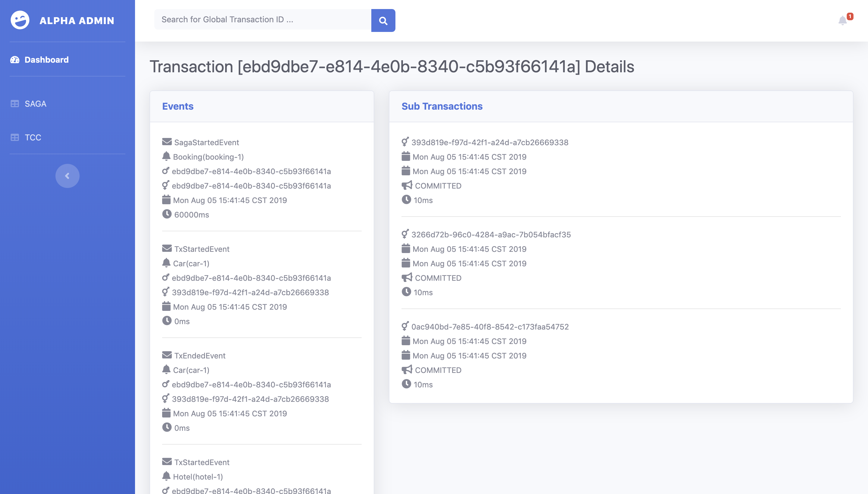This screenshot has width=868, height=494.
Task: Click the Alpha Admin smiley logo
Action: 20,20
